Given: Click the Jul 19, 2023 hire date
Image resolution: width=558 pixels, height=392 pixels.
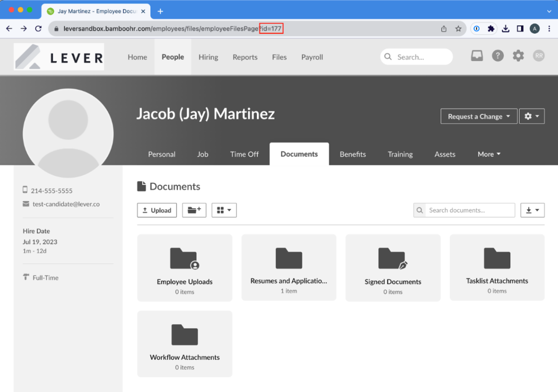Looking at the screenshot, I should (x=40, y=242).
